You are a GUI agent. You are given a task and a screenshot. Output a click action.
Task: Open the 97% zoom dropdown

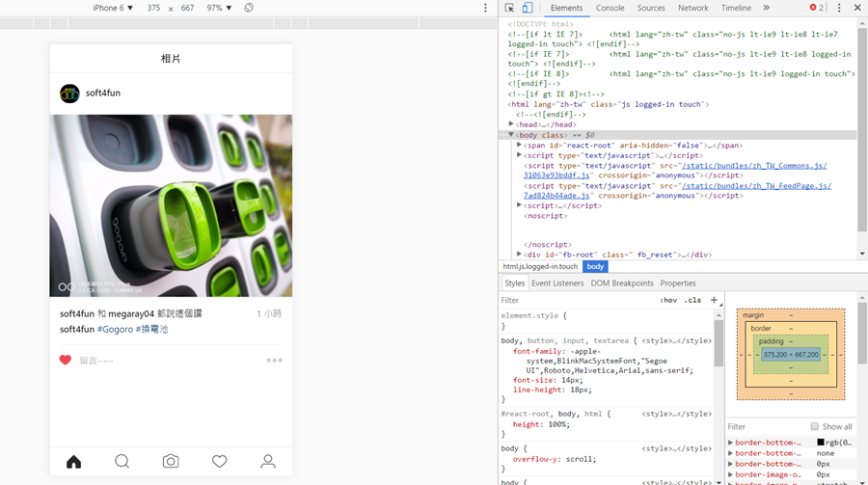click(x=220, y=8)
